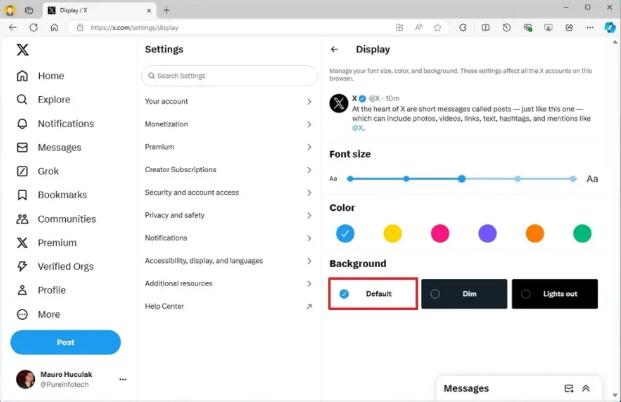Open Verified Orgs in sidebar

pyautogui.click(x=55, y=267)
